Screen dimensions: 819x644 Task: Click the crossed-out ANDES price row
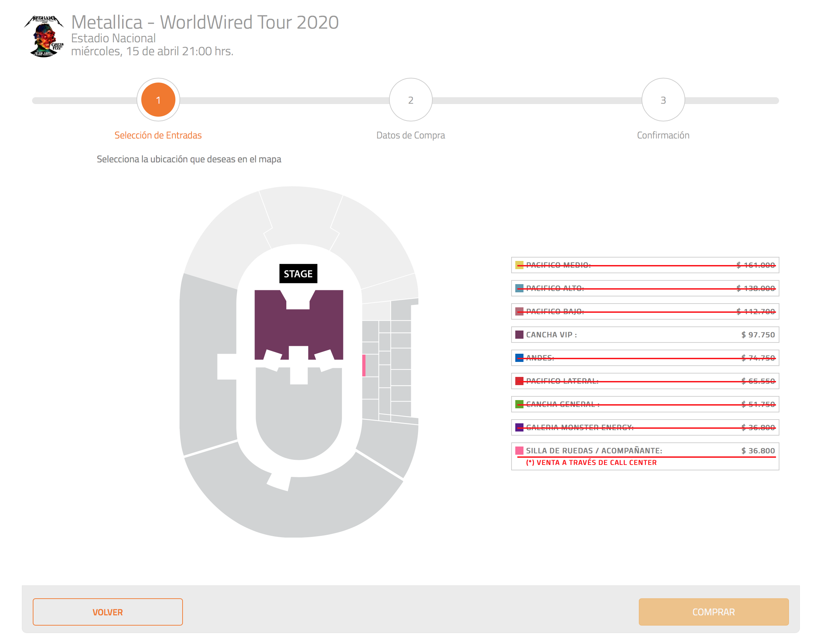click(645, 358)
